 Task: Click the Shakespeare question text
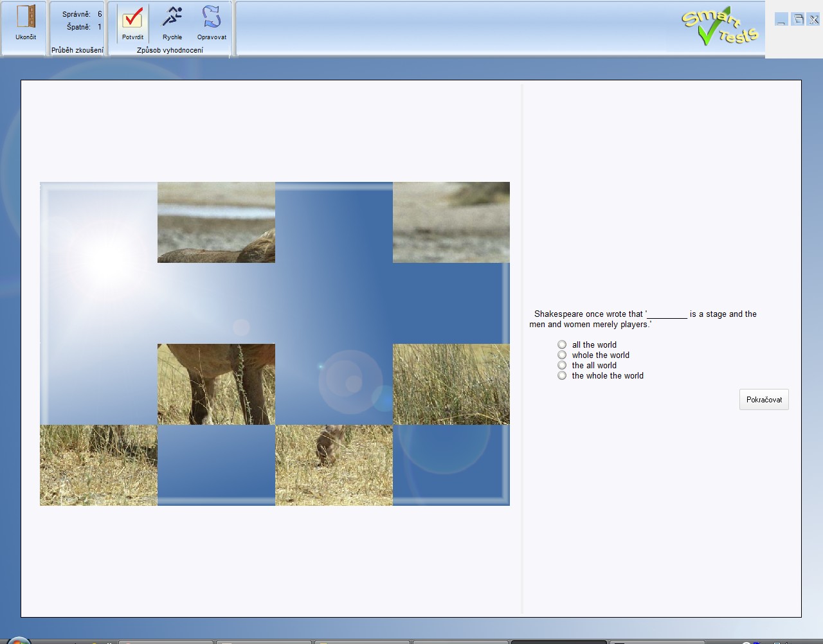[x=643, y=319]
